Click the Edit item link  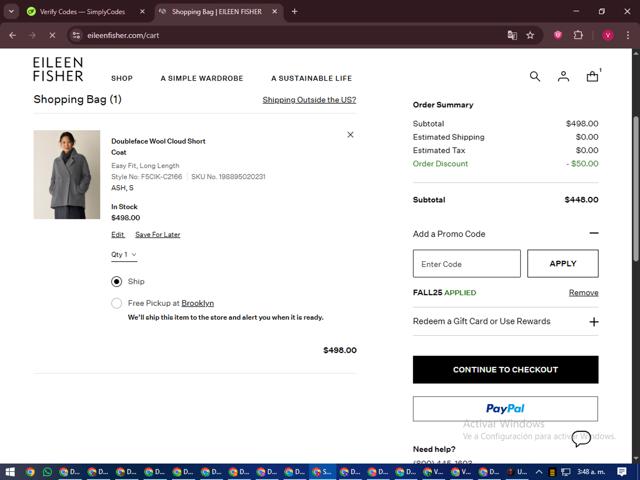tap(118, 235)
